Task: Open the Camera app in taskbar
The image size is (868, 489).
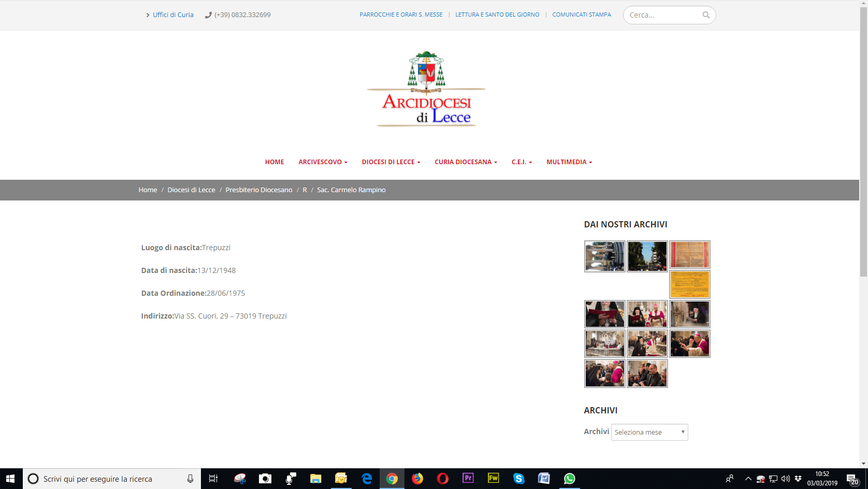Action: pos(265,479)
